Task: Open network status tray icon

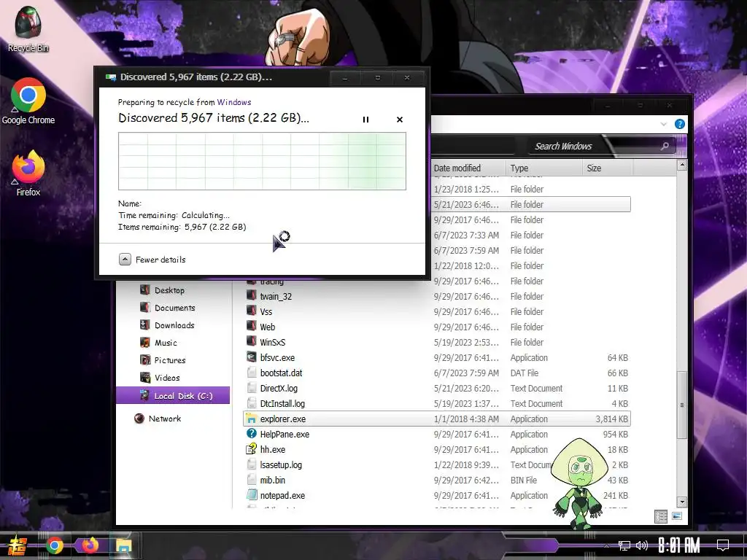Action: click(624, 545)
